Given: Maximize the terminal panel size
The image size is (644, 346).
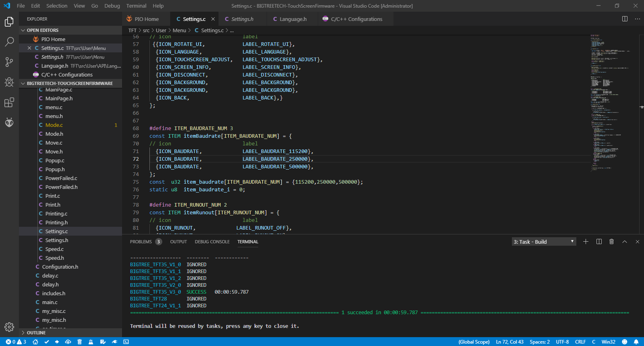Looking at the screenshot, I should tap(624, 242).
